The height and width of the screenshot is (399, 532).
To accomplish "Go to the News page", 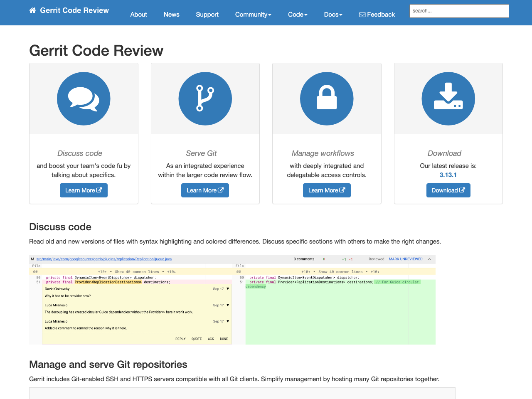I will [171, 15].
